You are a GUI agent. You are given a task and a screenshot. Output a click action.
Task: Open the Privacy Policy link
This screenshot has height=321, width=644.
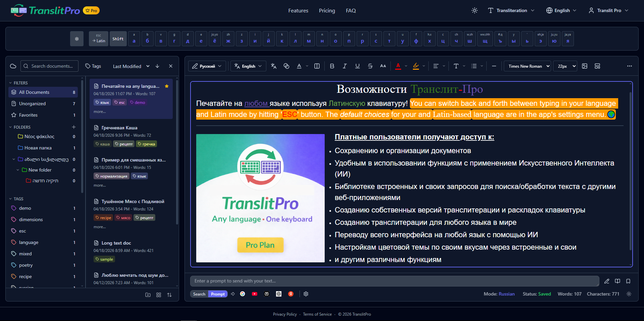click(x=285, y=314)
